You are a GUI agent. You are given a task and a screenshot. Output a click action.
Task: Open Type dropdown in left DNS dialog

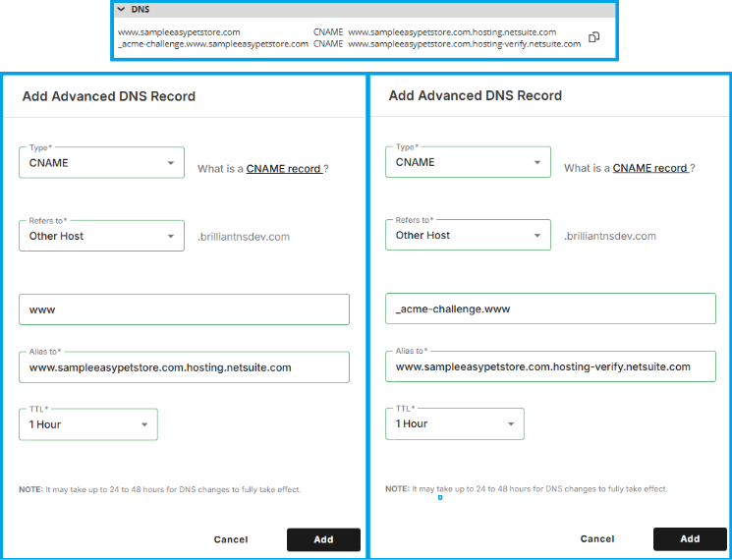click(102, 163)
